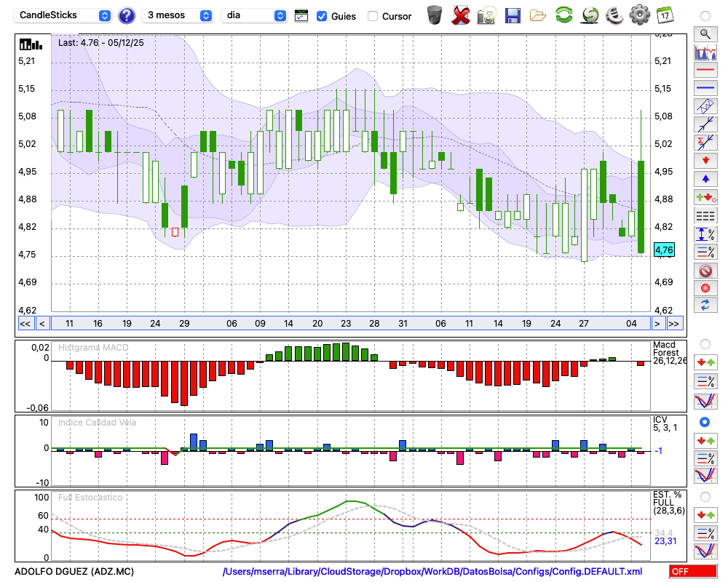Select the blue horizontal line tool
Screen dimensions: 728x582
click(705, 88)
